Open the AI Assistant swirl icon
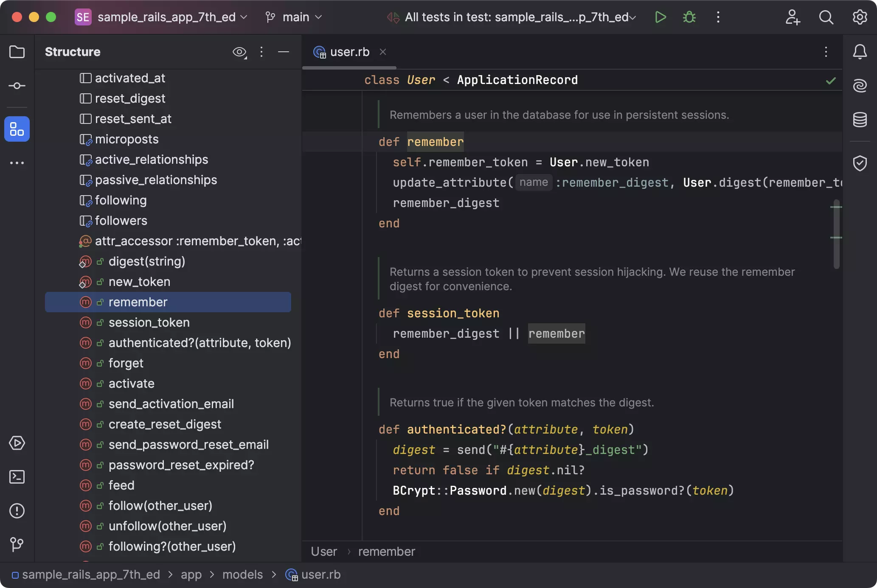The image size is (877, 588). tap(860, 86)
